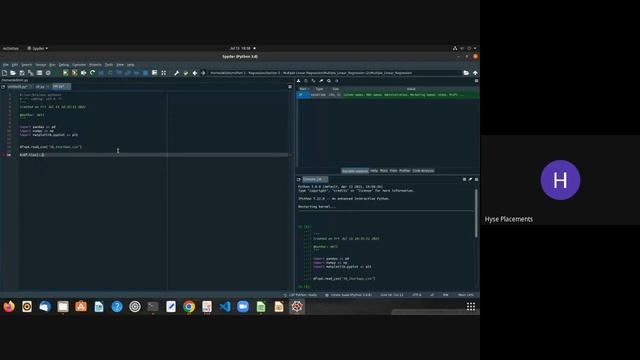Open the Tools menu

tap(109, 64)
